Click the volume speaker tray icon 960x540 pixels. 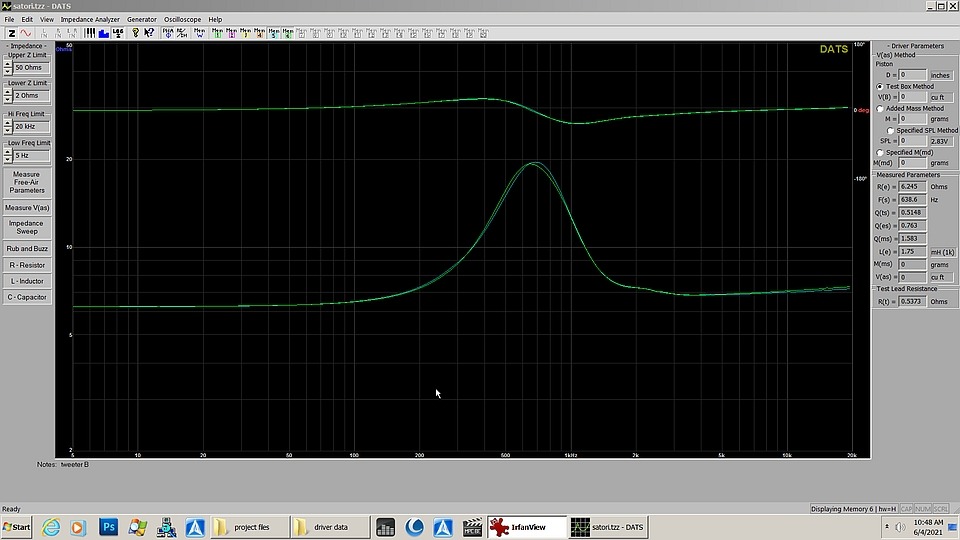900,527
